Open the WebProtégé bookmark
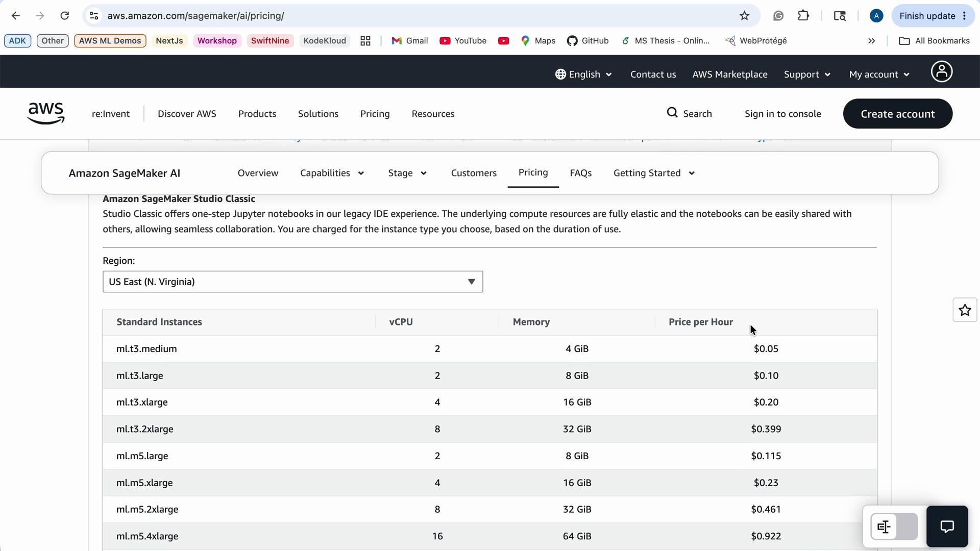 click(x=756, y=41)
